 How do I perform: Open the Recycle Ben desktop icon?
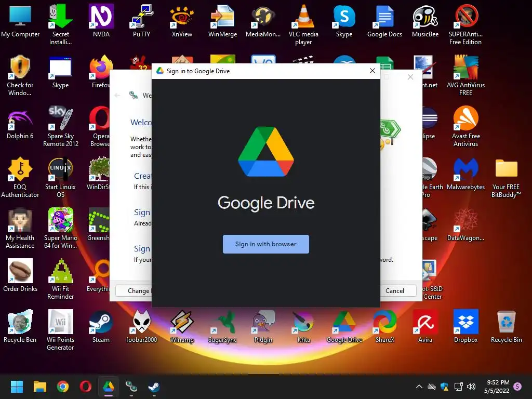20,326
